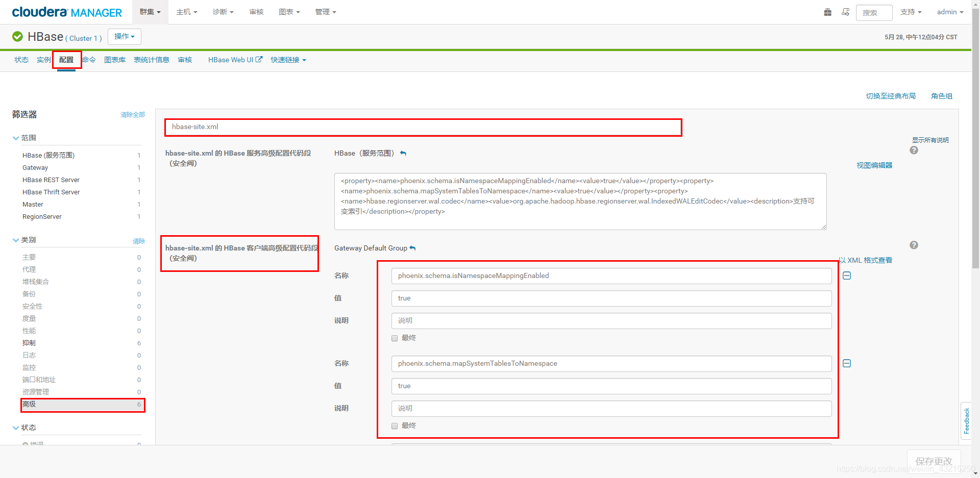Image resolution: width=980 pixels, height=478 pixels.
Task: Click value field of isNamespaceMappingEnabled
Action: (x=611, y=298)
